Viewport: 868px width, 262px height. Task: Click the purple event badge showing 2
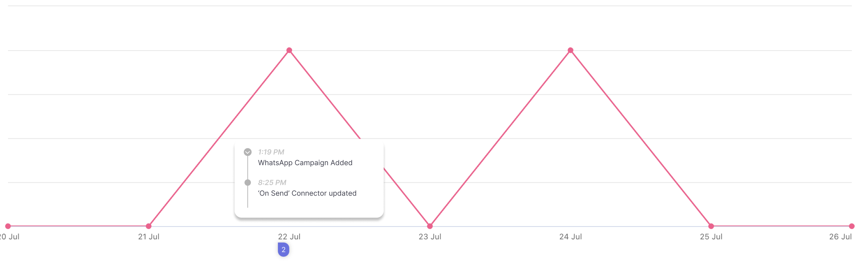click(x=283, y=249)
